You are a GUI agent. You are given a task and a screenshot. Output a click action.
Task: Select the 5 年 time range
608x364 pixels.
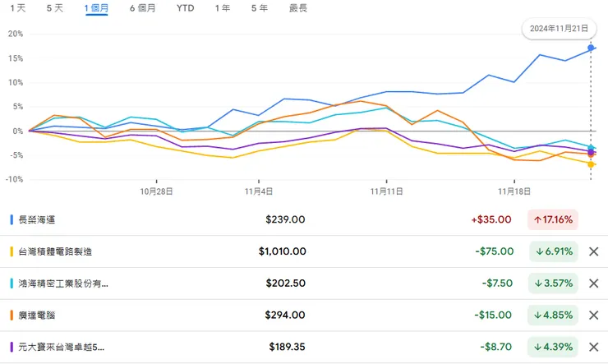coord(259,7)
